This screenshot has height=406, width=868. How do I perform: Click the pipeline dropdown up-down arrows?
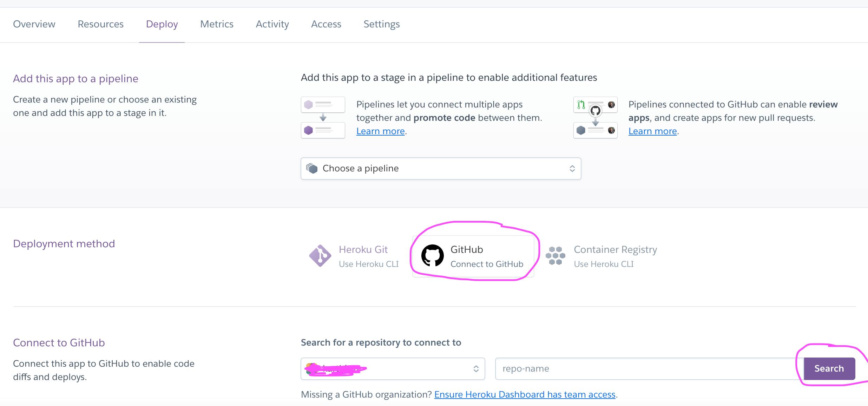coord(572,169)
